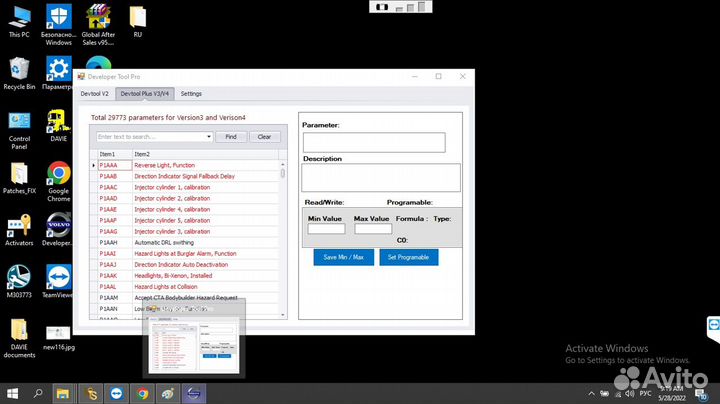Open the Windows Start menu

12,393
